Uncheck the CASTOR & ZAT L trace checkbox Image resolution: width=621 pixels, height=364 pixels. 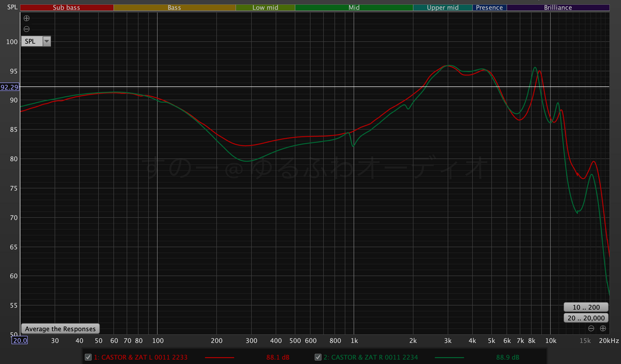(88, 357)
